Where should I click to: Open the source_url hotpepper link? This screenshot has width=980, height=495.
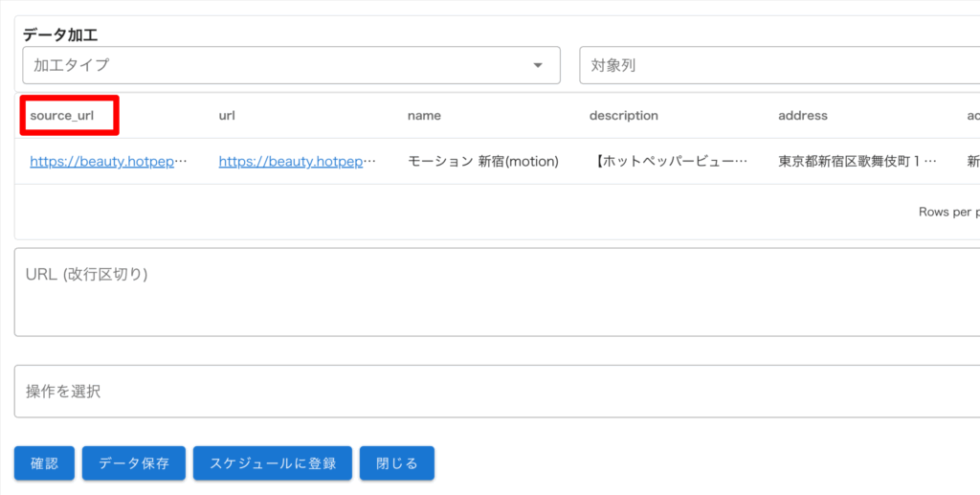pyautogui.click(x=108, y=162)
